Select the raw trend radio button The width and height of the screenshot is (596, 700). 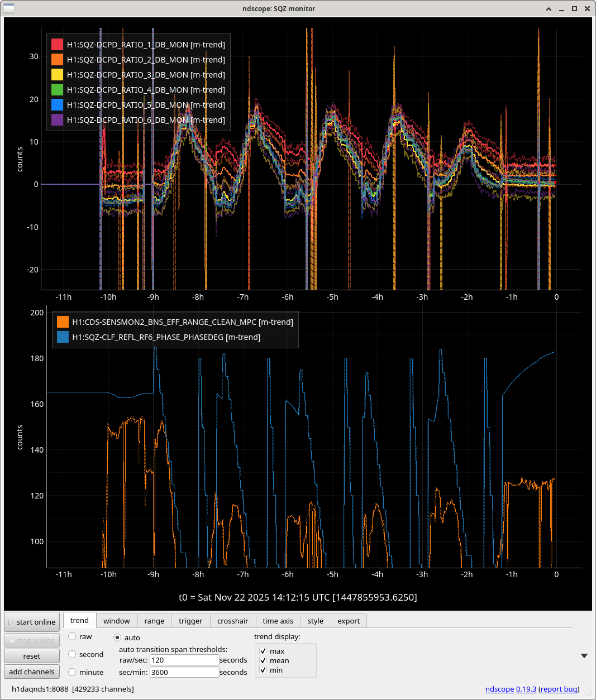coord(72,636)
